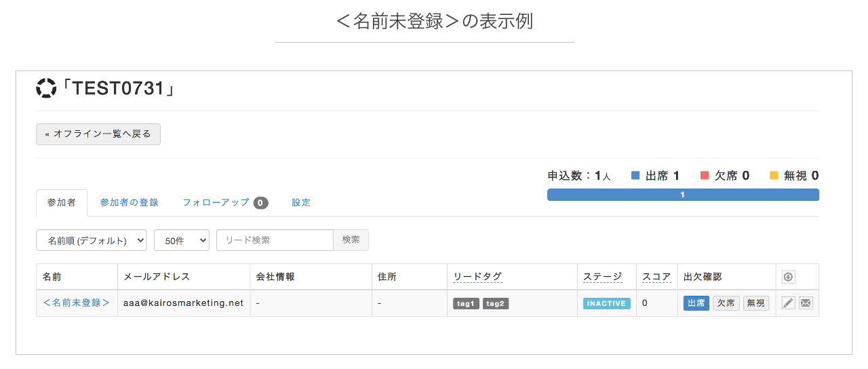Screen dimensions: 868x369
Task: Open the 50件 page size dropdown
Action: 182,240
